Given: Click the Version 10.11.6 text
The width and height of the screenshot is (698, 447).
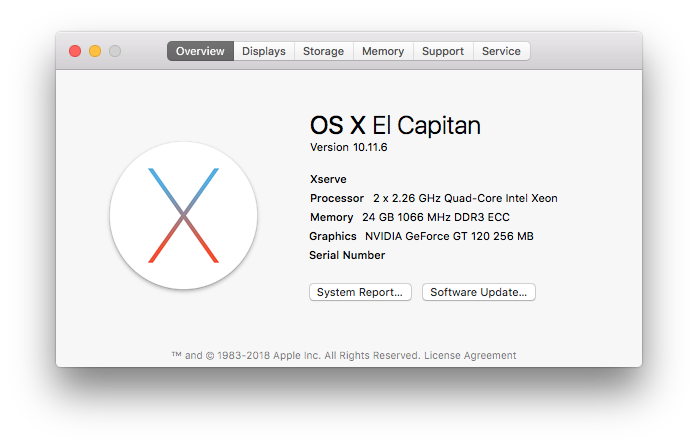Looking at the screenshot, I should click(349, 147).
